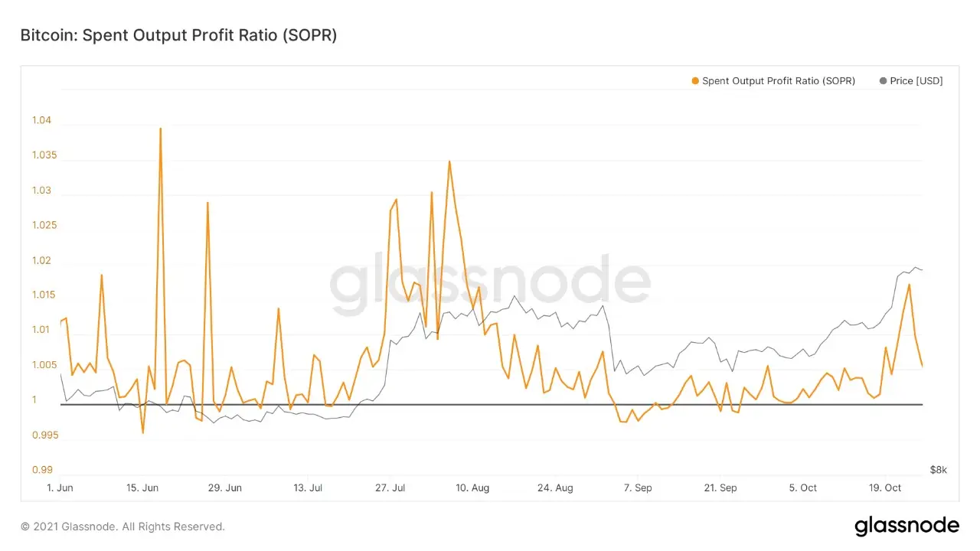Click the highest SOPR spike in mid-June
This screenshot has height=551, width=980.
(x=160, y=129)
